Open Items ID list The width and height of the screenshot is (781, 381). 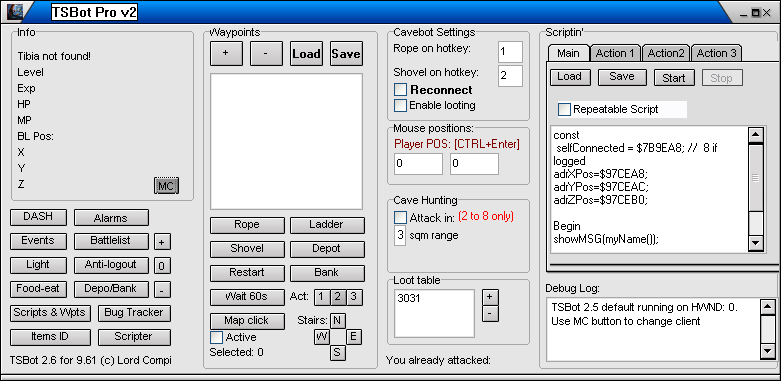pos(50,337)
